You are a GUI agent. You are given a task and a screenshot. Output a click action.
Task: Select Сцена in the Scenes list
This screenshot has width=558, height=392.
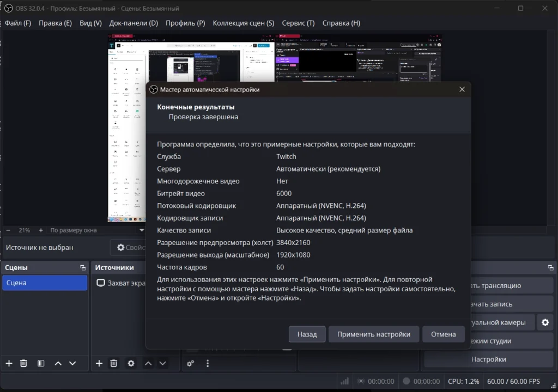pyautogui.click(x=44, y=283)
